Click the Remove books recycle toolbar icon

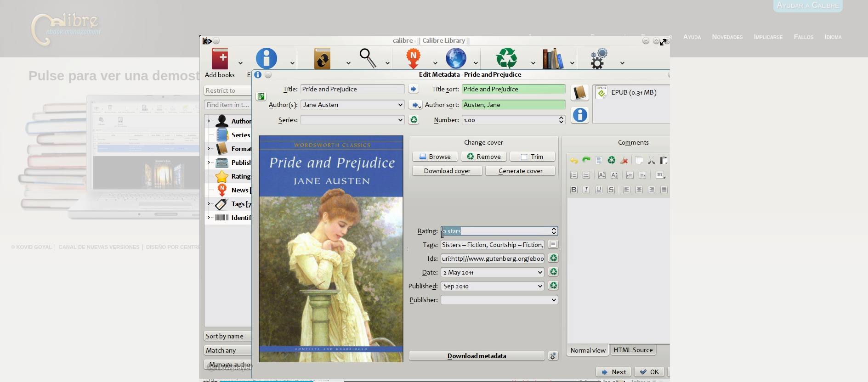tap(506, 59)
